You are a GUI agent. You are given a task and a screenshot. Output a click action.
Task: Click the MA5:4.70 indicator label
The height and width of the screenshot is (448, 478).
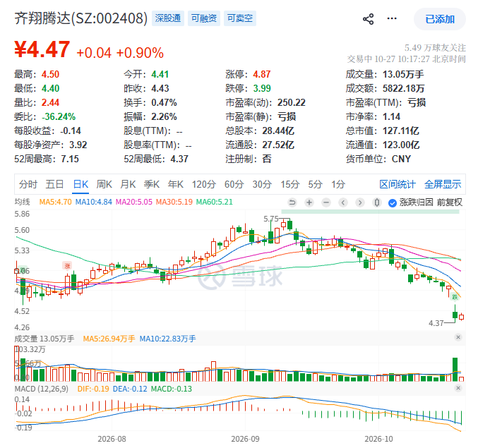[x=56, y=202]
